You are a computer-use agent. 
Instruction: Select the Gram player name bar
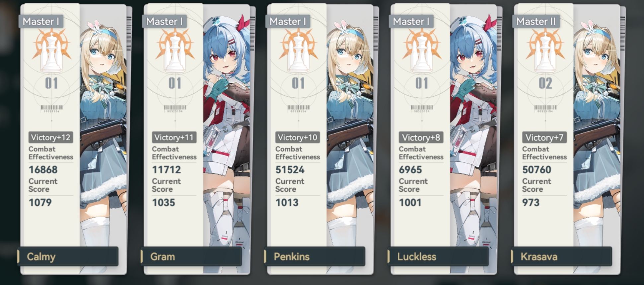tap(191, 256)
